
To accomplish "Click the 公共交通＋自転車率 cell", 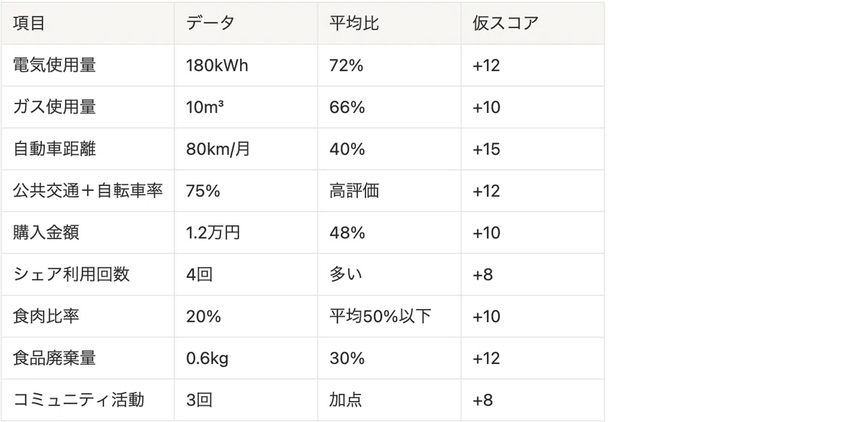I will point(88,191).
